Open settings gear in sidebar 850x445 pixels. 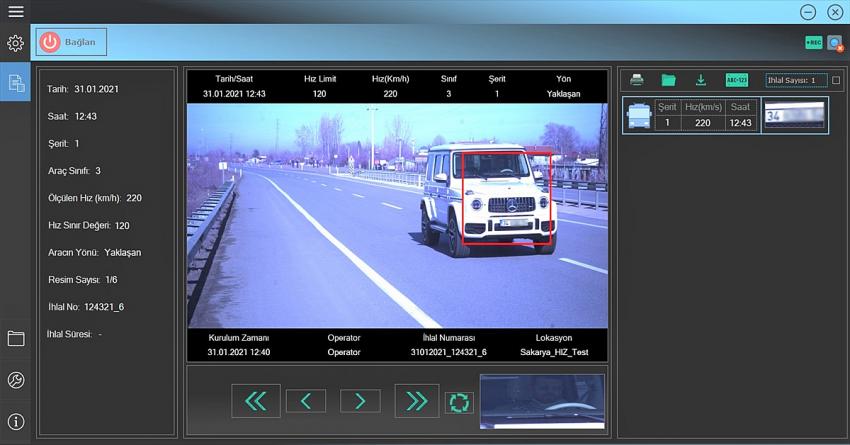[15, 44]
